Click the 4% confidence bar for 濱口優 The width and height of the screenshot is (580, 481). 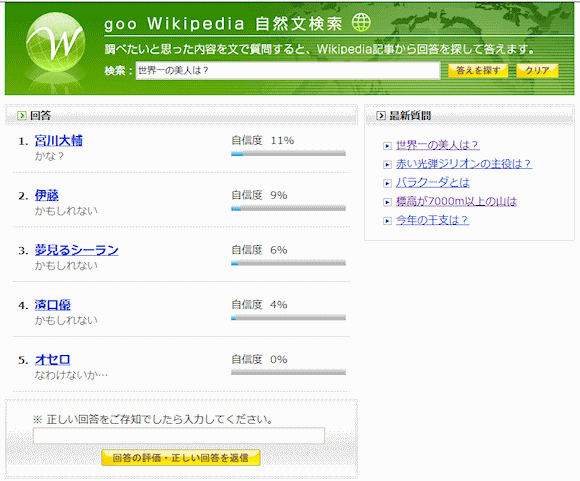289,318
